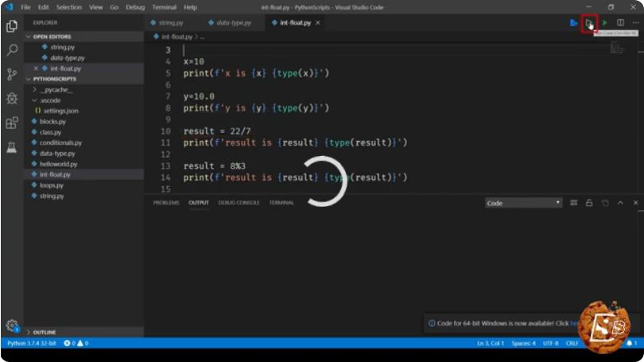Click the errors and warnings status indicator
Screen dimensions: 644x362
click(x=76, y=343)
